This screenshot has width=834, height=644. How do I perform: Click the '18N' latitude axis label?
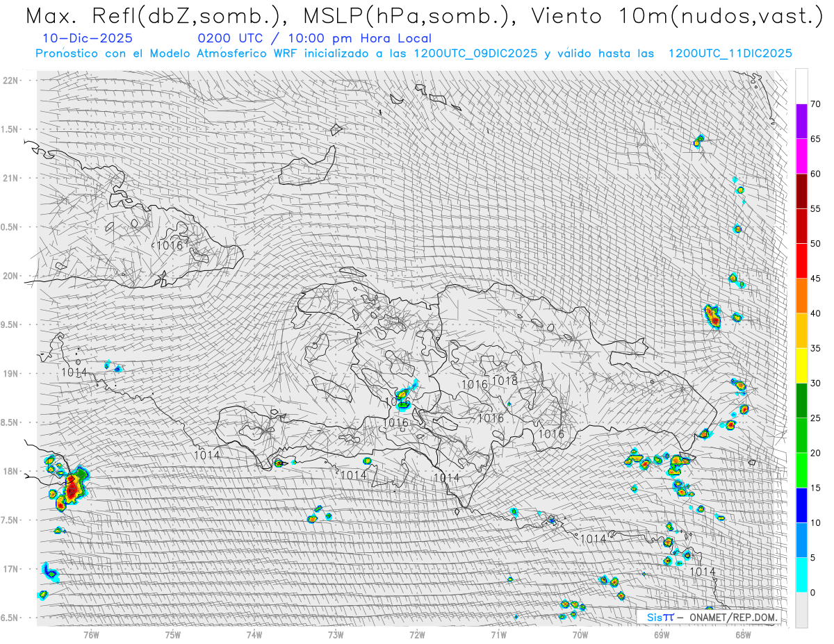click(x=11, y=471)
